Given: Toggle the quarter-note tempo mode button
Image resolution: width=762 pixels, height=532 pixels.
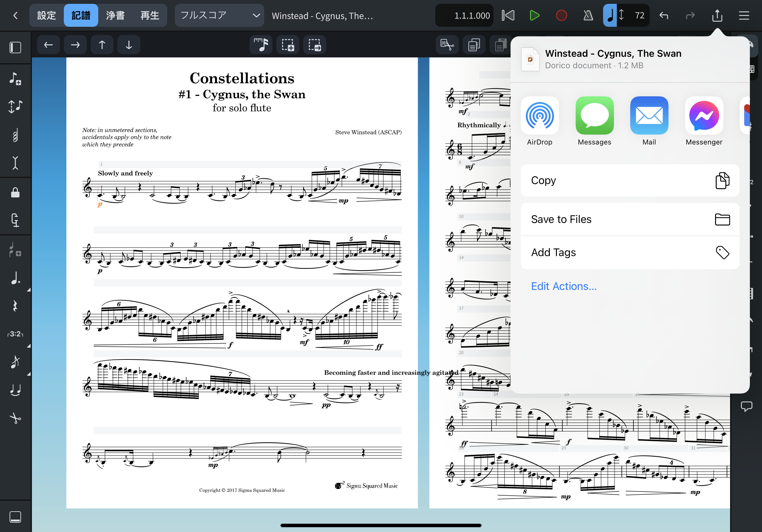Looking at the screenshot, I should click(610, 16).
